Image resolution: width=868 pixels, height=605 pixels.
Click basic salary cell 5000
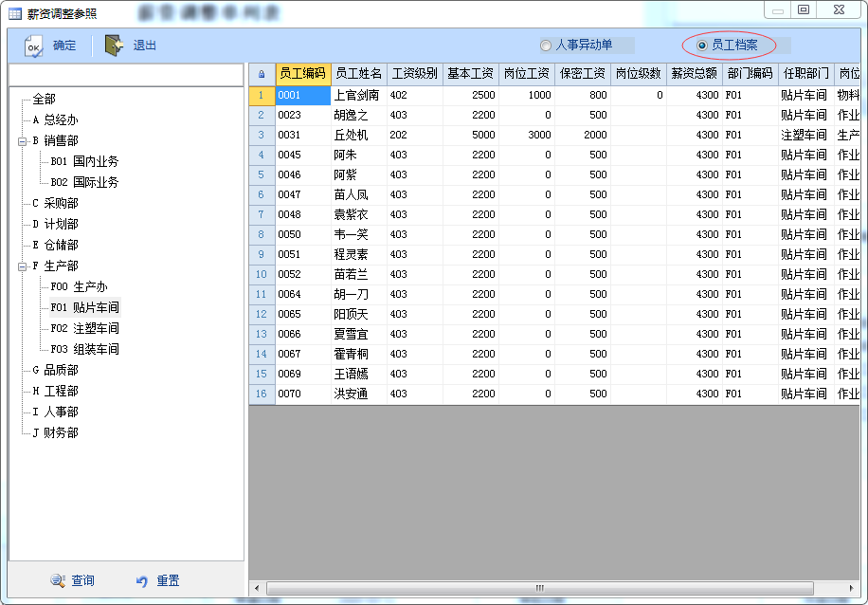click(471, 136)
